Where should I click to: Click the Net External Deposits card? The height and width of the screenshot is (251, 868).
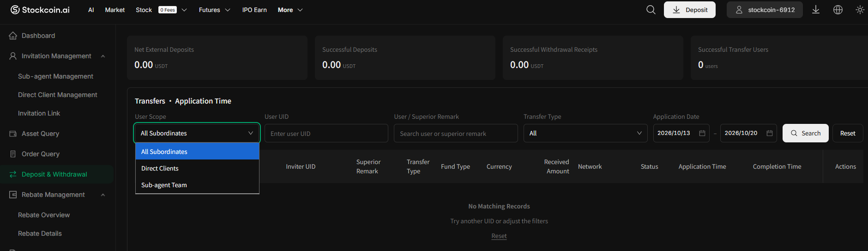(217, 58)
